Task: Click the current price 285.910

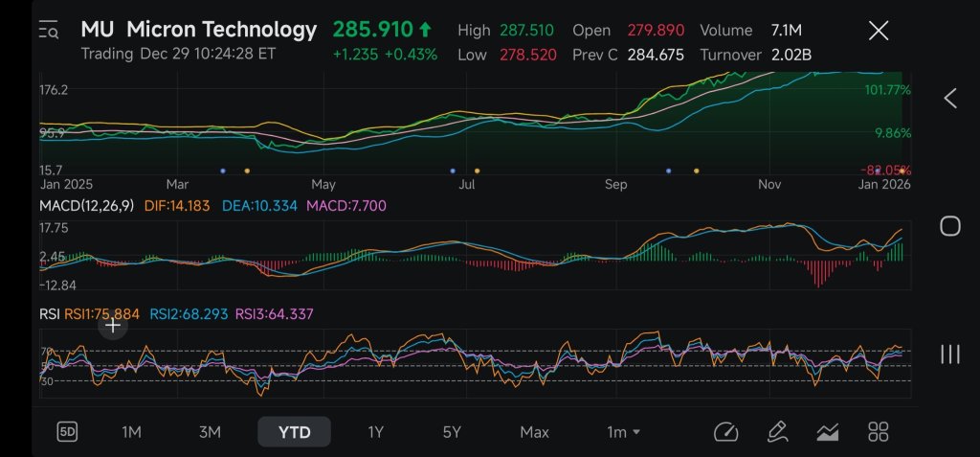Action: coord(372,30)
